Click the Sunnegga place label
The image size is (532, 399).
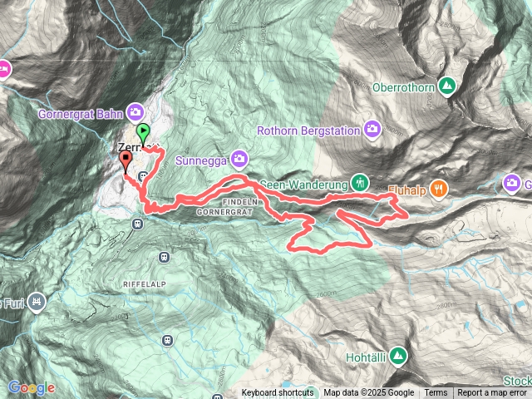(201, 160)
